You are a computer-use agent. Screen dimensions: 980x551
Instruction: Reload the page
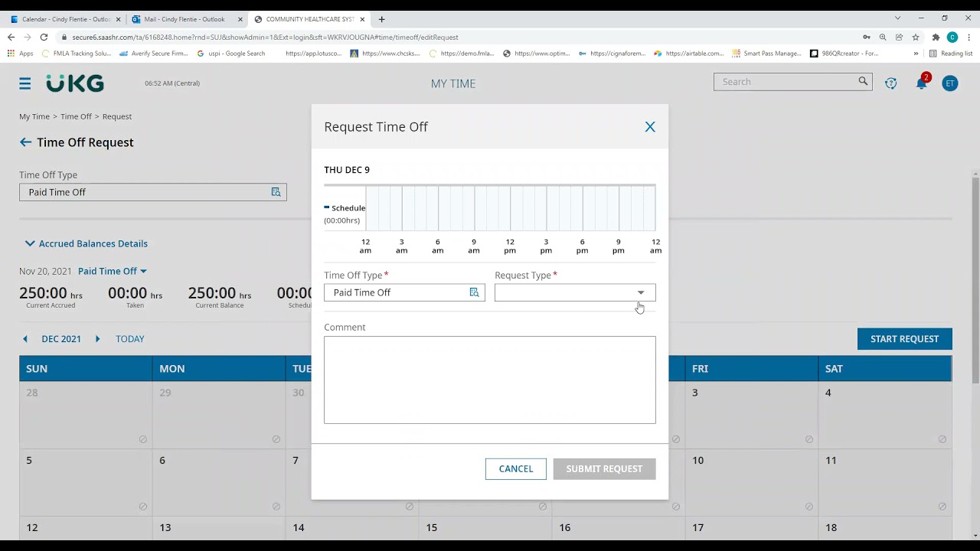pos(44,37)
